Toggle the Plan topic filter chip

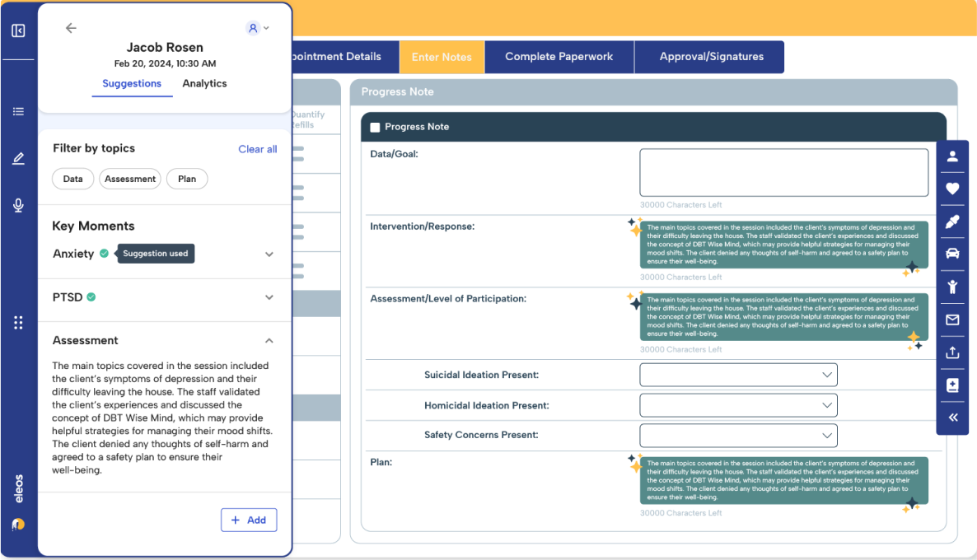click(187, 179)
